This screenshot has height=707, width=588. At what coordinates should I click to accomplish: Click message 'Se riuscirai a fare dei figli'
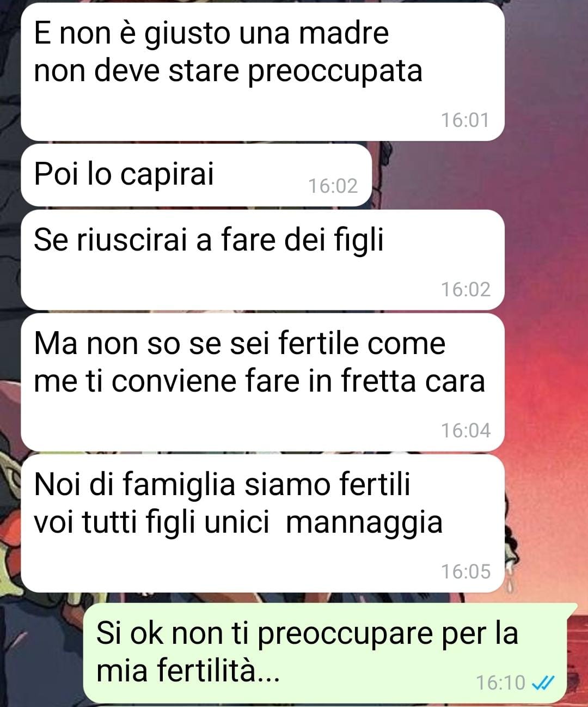(262, 260)
